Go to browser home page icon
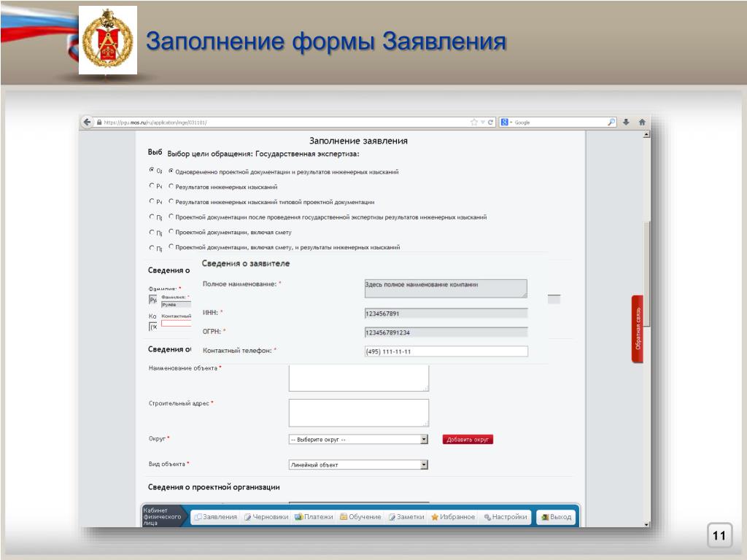747x560 pixels. tap(642, 122)
